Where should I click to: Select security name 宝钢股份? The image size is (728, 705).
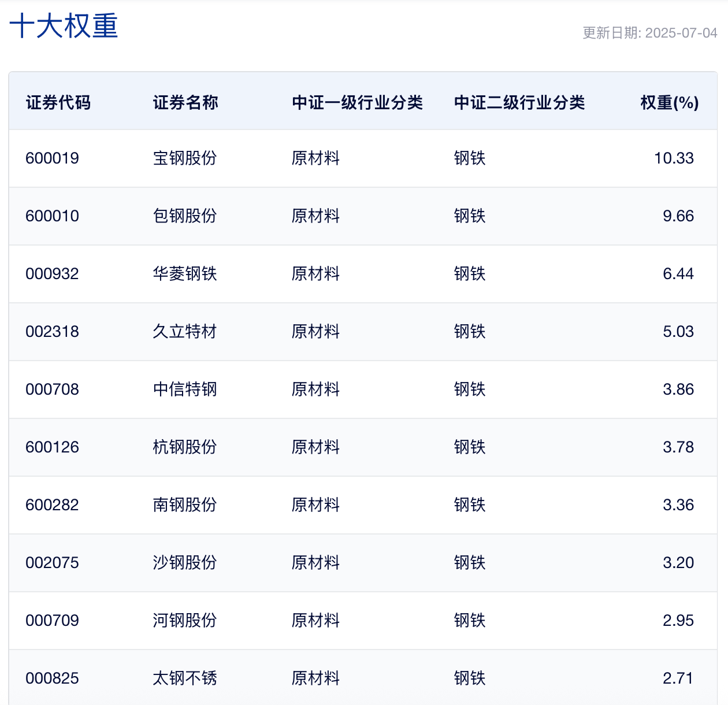(x=185, y=158)
